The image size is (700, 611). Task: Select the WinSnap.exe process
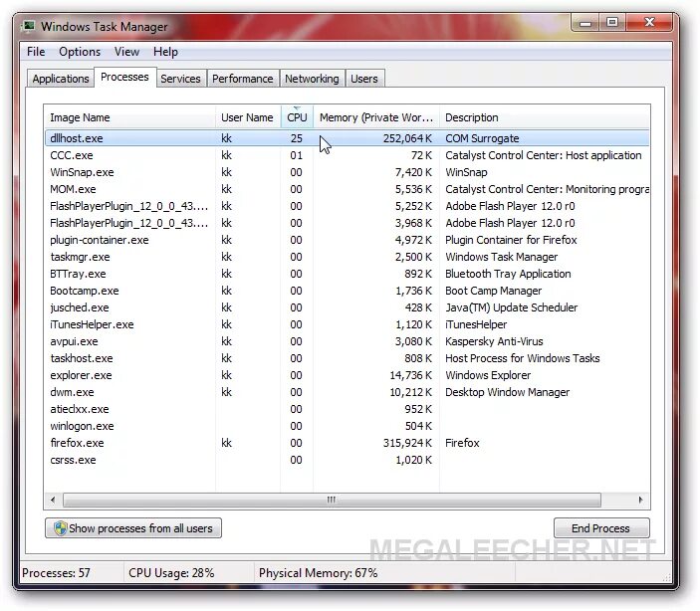click(x=347, y=172)
